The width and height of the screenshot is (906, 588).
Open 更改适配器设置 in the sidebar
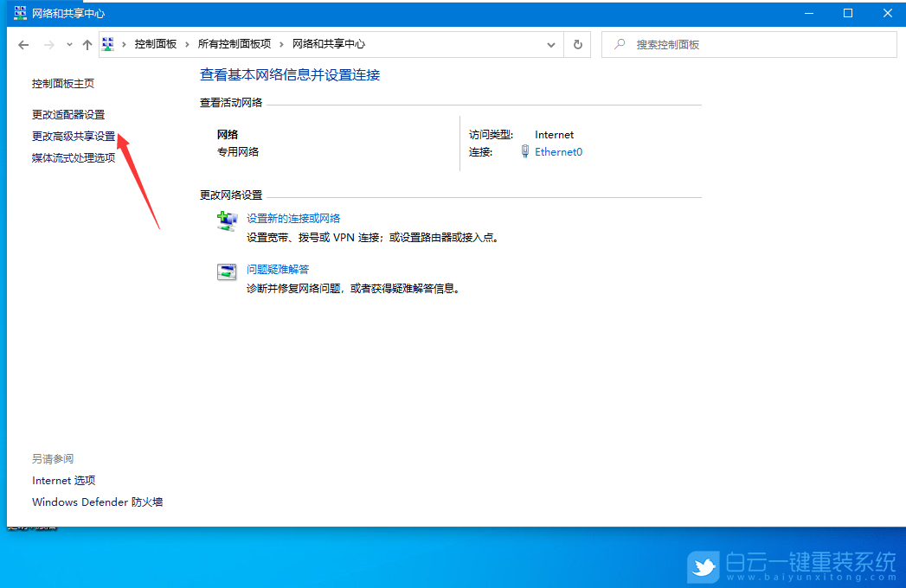click(68, 113)
